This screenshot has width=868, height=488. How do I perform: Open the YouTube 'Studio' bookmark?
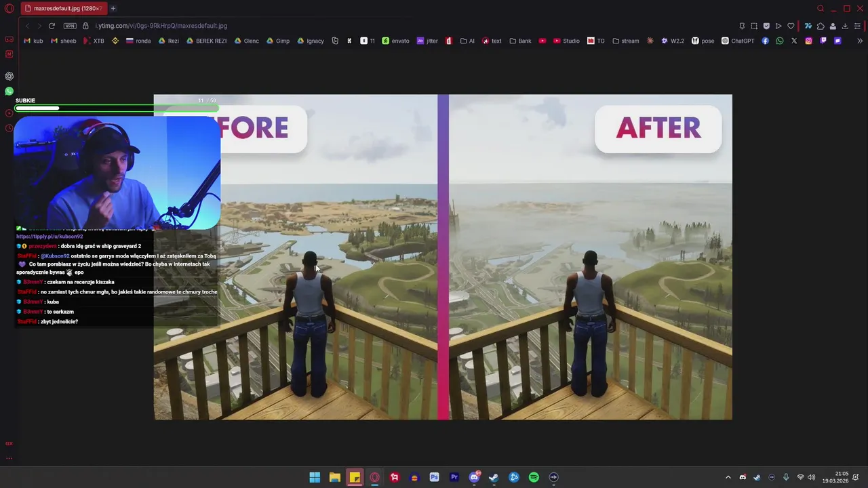[x=566, y=41]
